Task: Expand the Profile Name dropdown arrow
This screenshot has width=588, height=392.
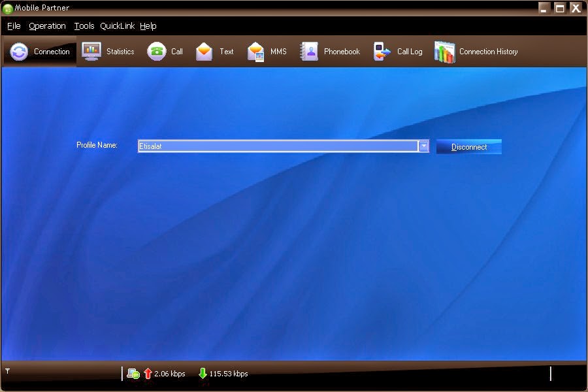Action: tap(424, 146)
